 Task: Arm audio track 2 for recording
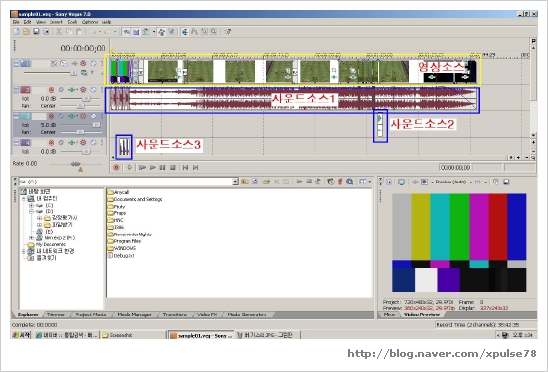[51, 90]
